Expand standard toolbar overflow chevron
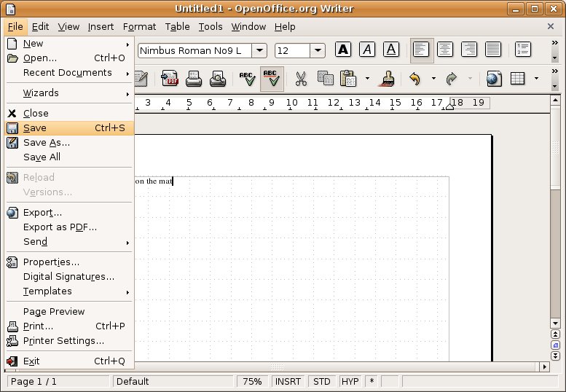The image size is (566, 392). point(555,71)
